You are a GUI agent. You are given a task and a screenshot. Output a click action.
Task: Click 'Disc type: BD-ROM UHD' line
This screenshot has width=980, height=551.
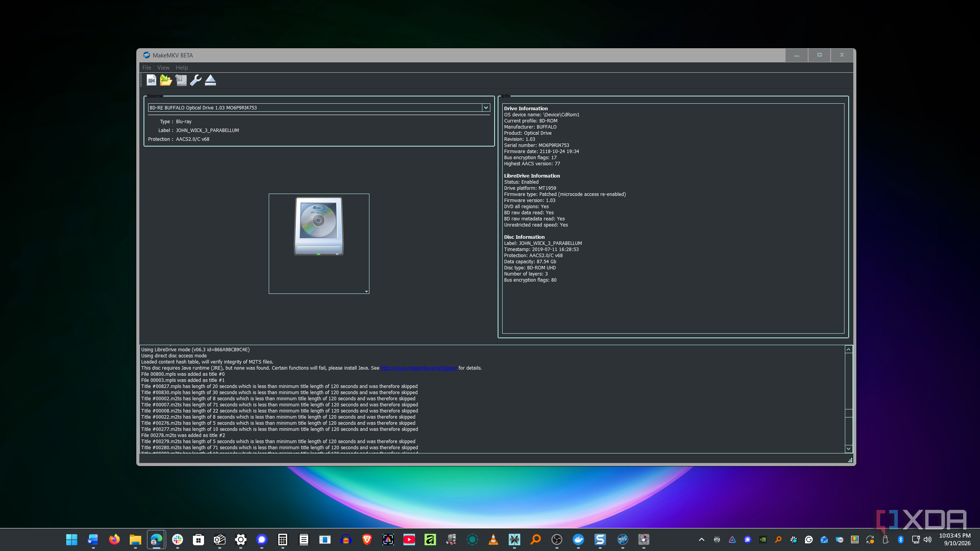(x=530, y=268)
